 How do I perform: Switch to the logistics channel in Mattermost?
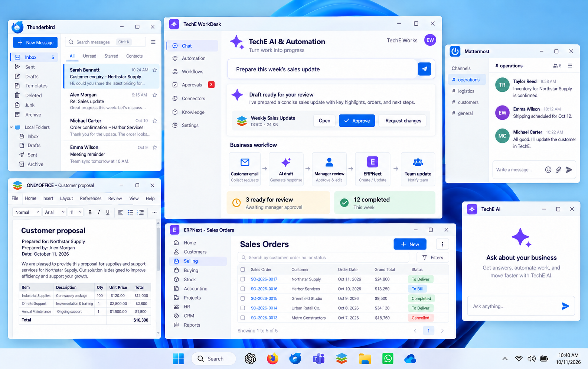coord(466,91)
